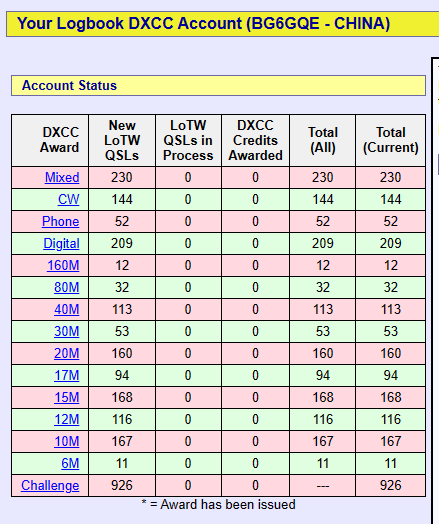
Task: Open the 80M band link
Action: tap(67, 287)
